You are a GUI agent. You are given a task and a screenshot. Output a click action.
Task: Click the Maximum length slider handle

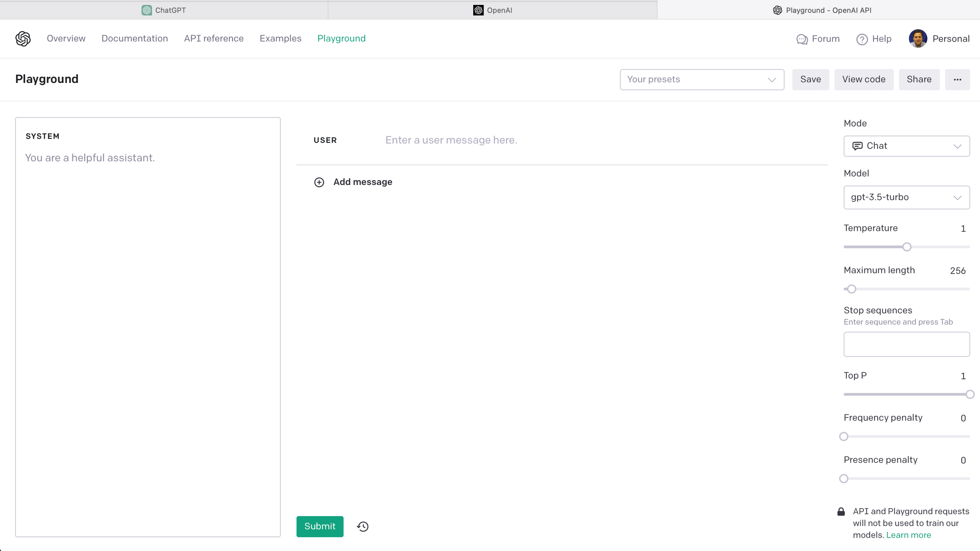(x=851, y=289)
